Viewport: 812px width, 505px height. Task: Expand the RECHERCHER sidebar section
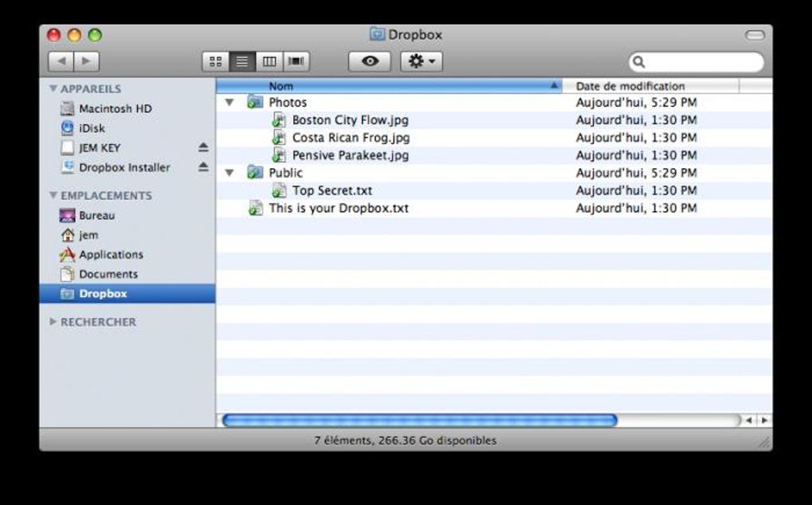pos(53,322)
